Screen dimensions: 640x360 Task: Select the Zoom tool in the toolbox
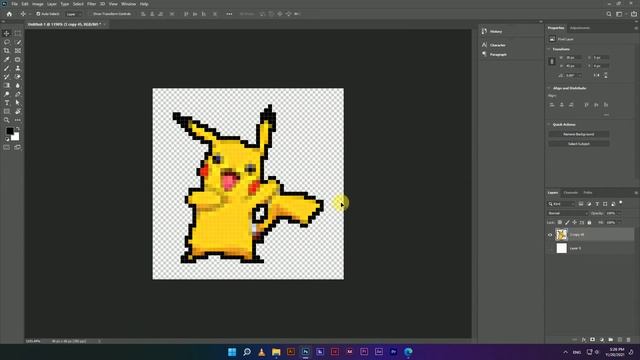[7, 120]
